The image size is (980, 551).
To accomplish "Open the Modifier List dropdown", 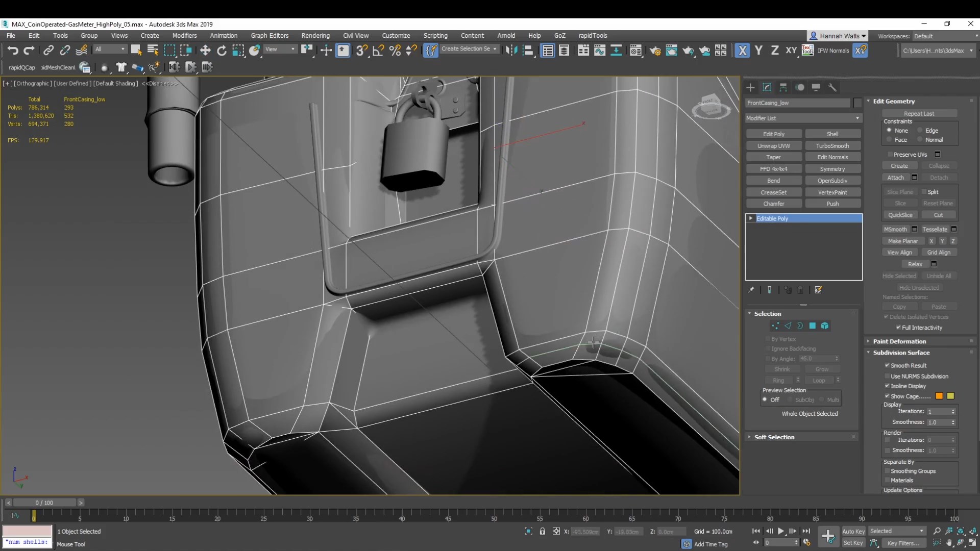I will coord(803,118).
